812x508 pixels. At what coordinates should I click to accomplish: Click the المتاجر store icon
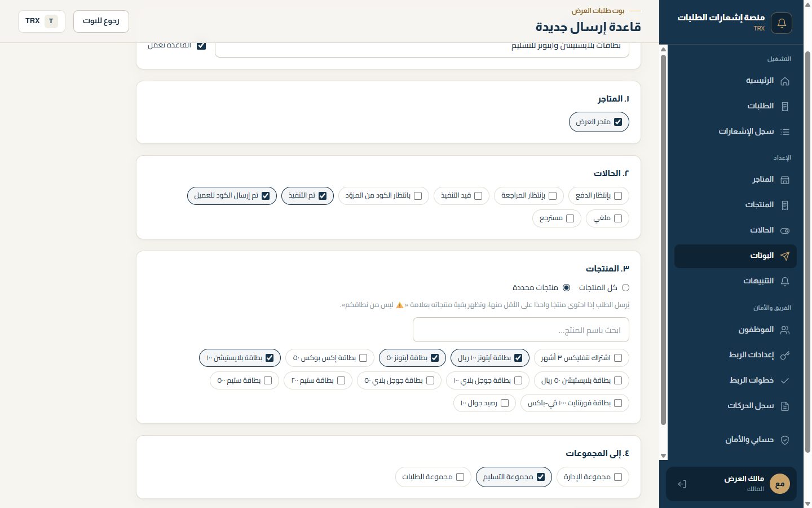pos(784,180)
